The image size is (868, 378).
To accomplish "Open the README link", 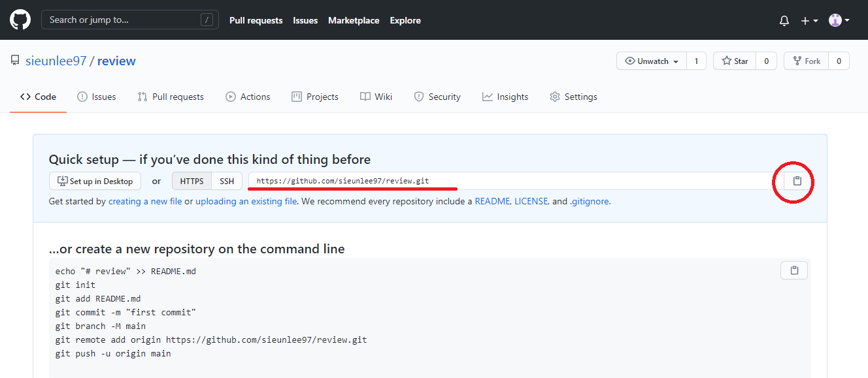I will (x=492, y=201).
